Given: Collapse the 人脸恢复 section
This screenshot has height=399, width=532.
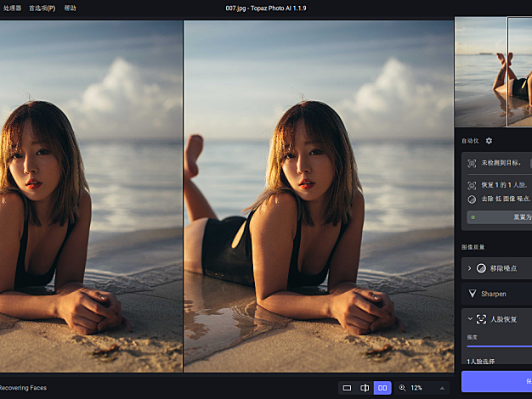Looking at the screenshot, I should [469, 319].
